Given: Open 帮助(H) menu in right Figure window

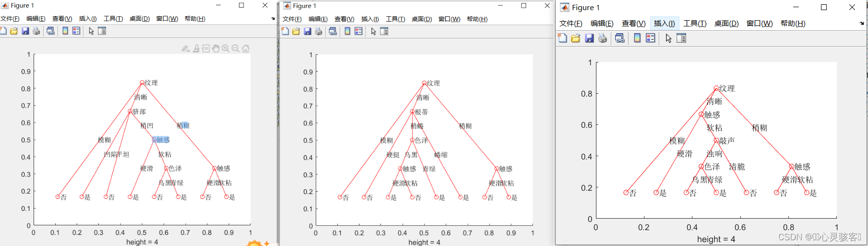Looking at the screenshot, I should [793, 23].
